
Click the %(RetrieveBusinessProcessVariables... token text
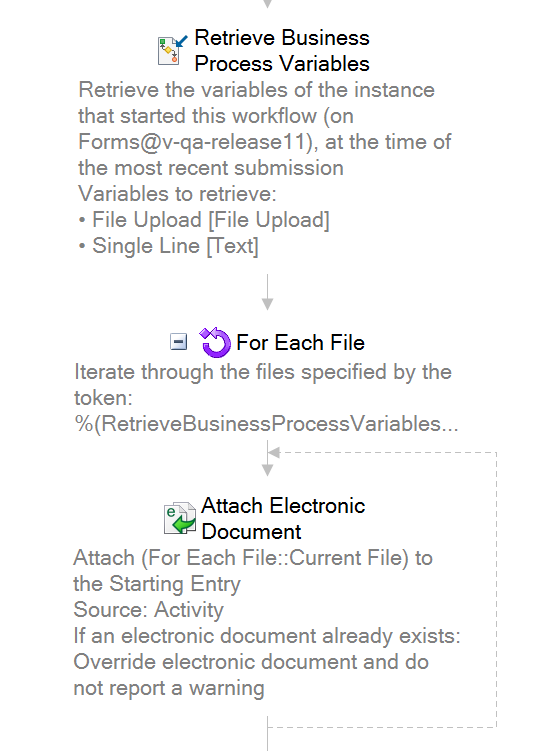click(x=267, y=424)
